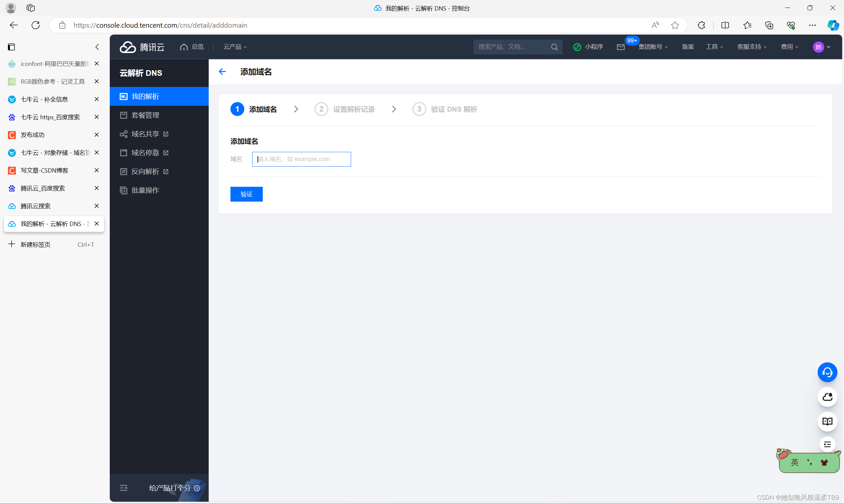
Task: Expand the 集团账号 dropdown
Action: pos(653,47)
